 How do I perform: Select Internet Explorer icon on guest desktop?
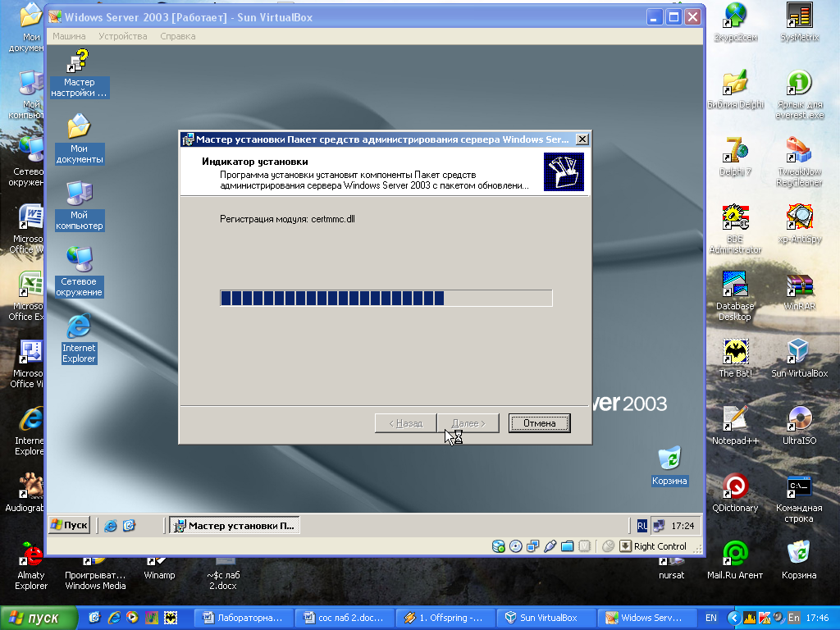[x=80, y=339]
